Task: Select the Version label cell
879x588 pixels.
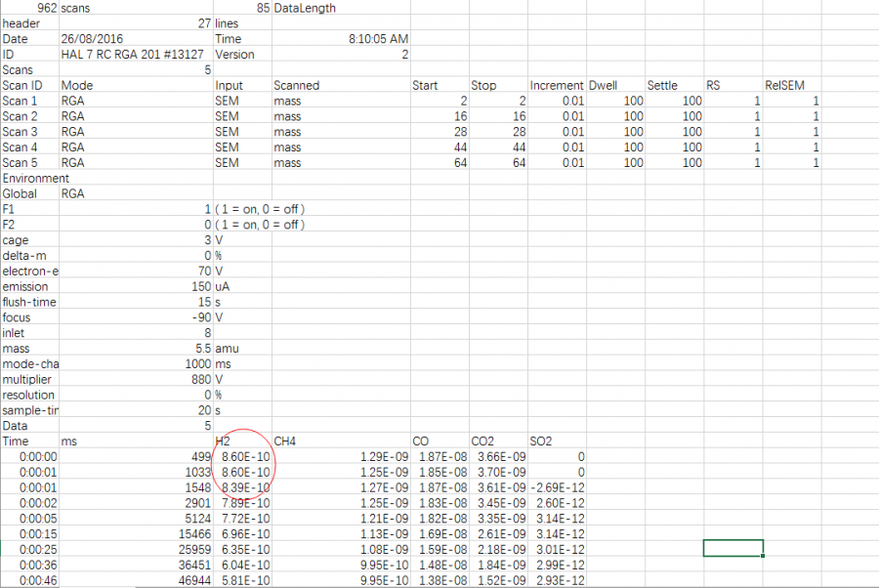Action: click(x=243, y=55)
